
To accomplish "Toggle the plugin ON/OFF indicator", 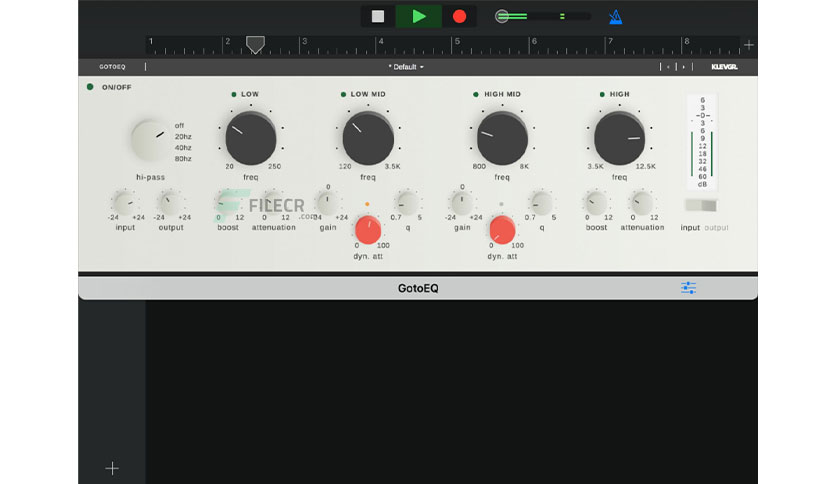I will tap(90, 87).
